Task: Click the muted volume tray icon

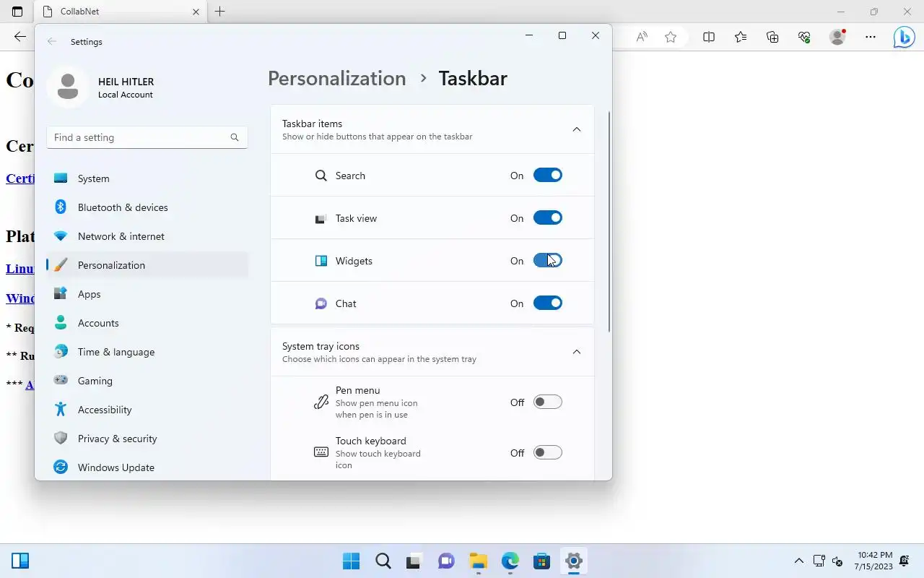Action: tap(837, 561)
